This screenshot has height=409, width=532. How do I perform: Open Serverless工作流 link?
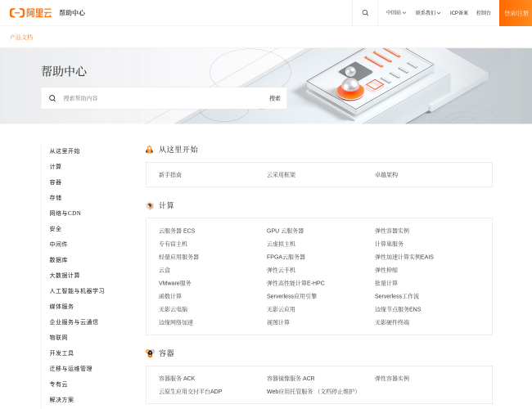[397, 296]
